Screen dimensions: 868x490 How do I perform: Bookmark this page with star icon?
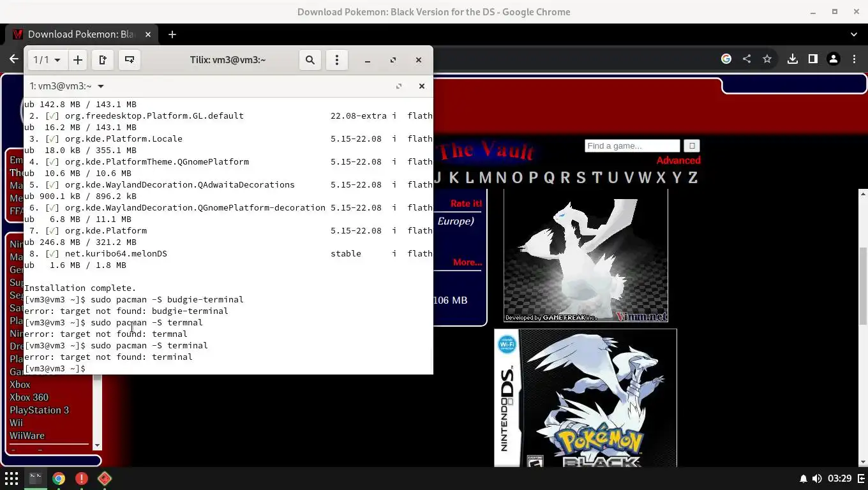click(x=767, y=59)
